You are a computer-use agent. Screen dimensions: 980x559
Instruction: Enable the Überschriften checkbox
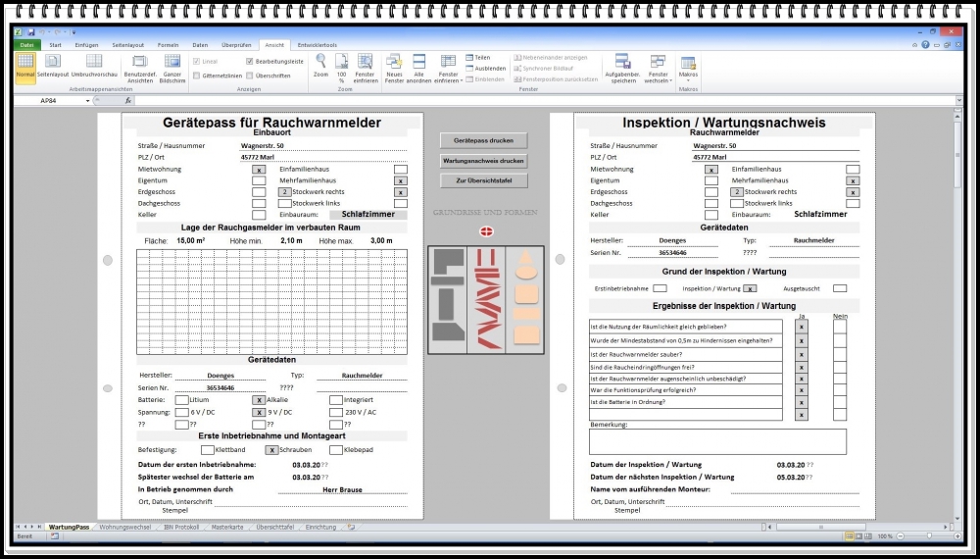(250, 76)
